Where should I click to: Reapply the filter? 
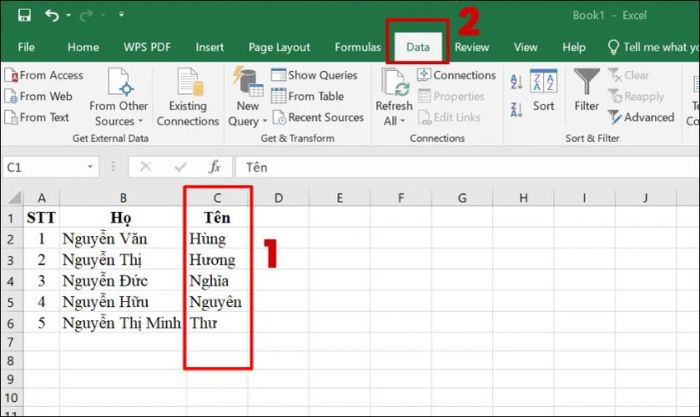point(636,96)
